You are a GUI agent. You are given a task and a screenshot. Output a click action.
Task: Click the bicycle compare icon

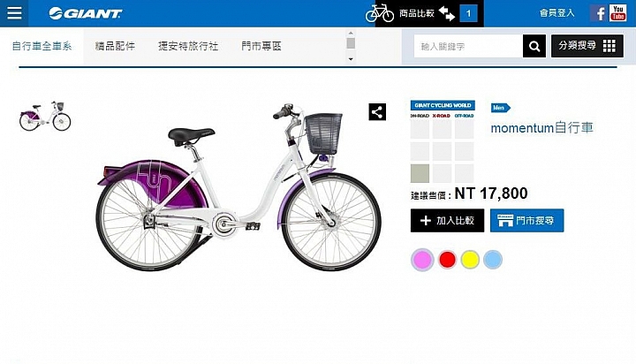(x=379, y=13)
